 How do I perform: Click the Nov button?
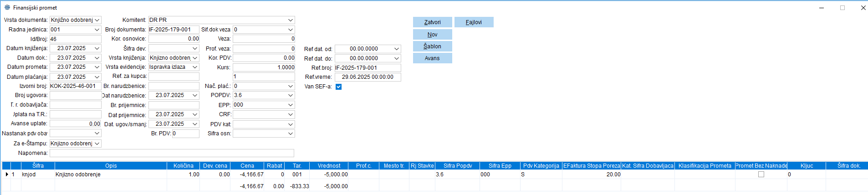click(x=432, y=35)
